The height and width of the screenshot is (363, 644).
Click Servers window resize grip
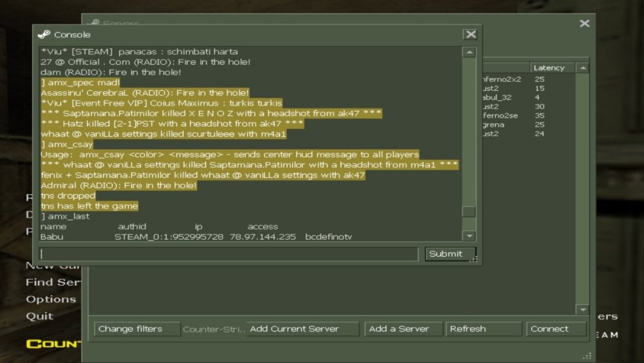587,356
